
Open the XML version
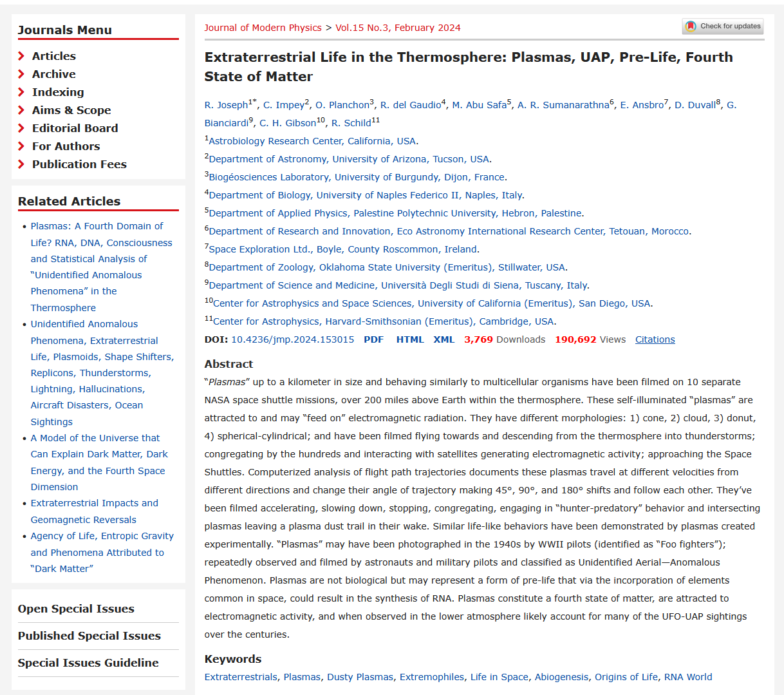[444, 339]
